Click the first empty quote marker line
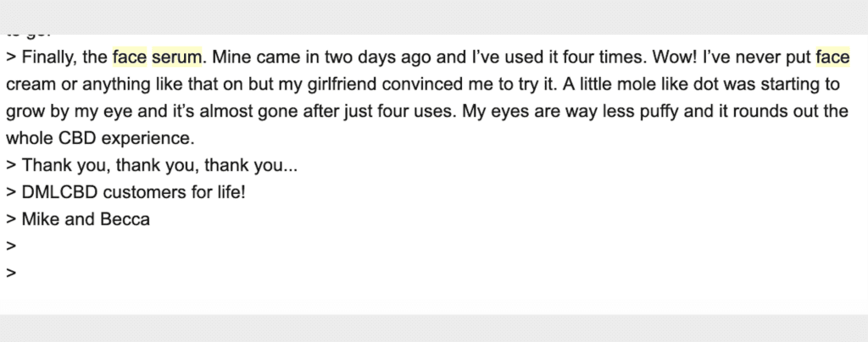 [x=11, y=246]
